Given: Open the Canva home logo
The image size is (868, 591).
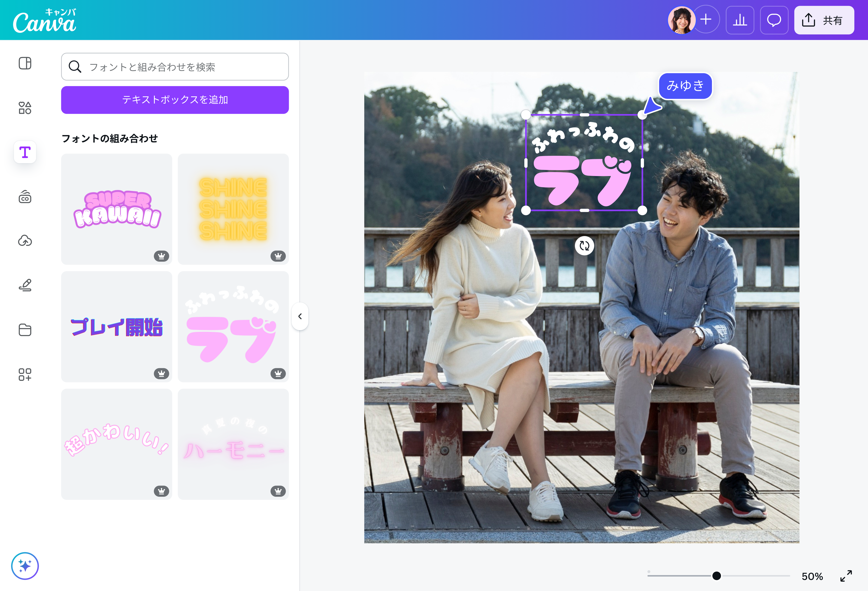Looking at the screenshot, I should [44, 21].
